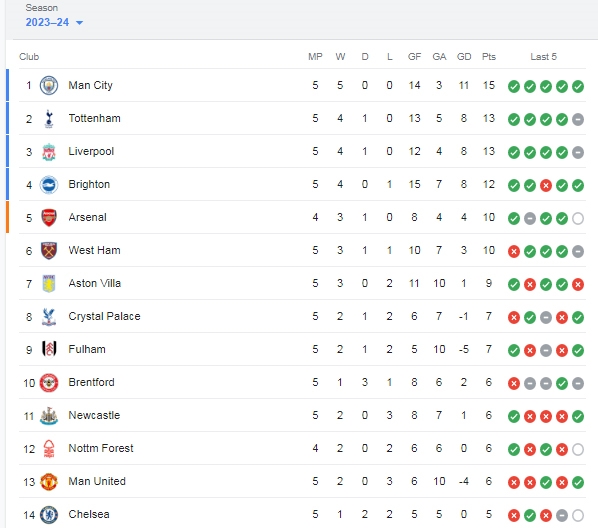
Task: Select the Aston Villa row name
Action: pyautogui.click(x=95, y=283)
